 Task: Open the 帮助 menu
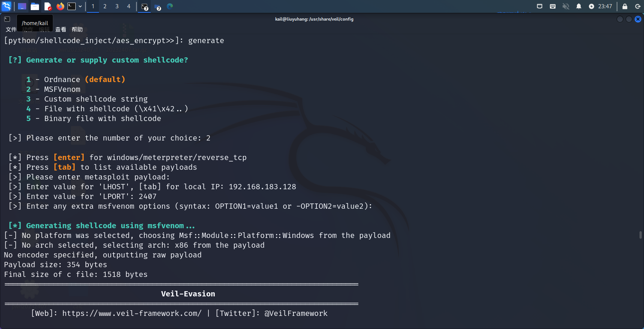pyautogui.click(x=77, y=29)
